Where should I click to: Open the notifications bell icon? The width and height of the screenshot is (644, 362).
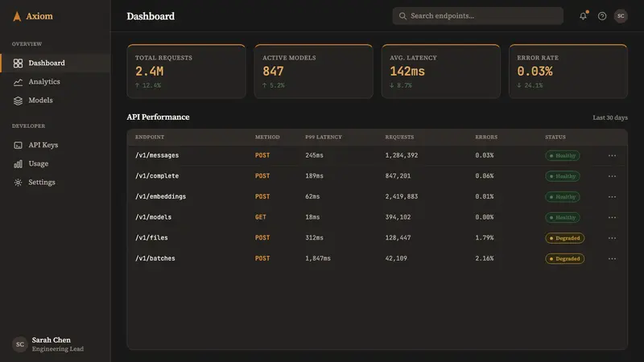[x=583, y=16]
